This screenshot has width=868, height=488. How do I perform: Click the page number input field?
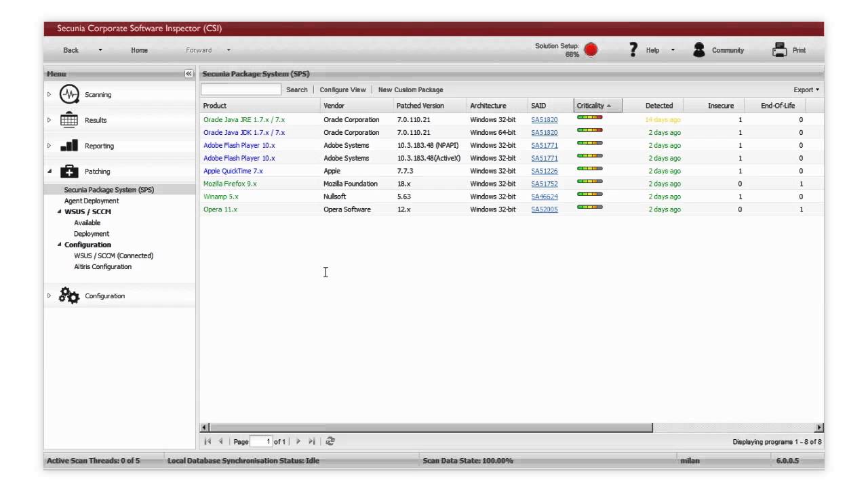[261, 441]
